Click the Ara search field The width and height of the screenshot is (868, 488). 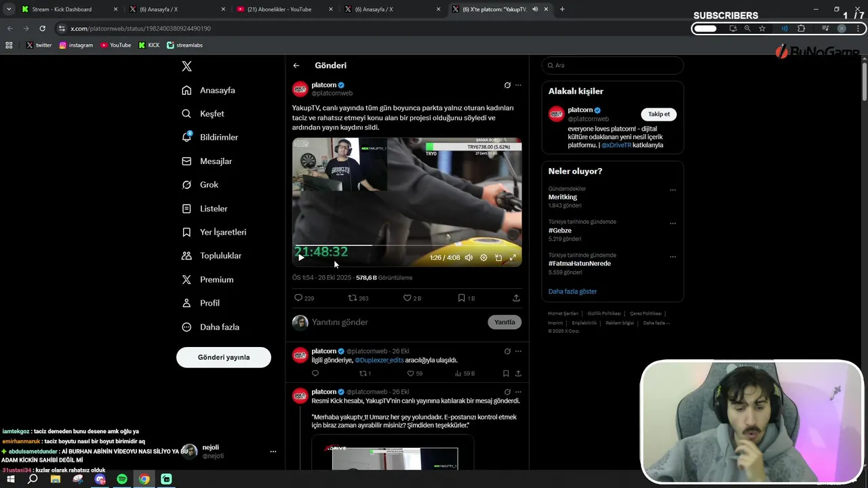[x=612, y=65]
